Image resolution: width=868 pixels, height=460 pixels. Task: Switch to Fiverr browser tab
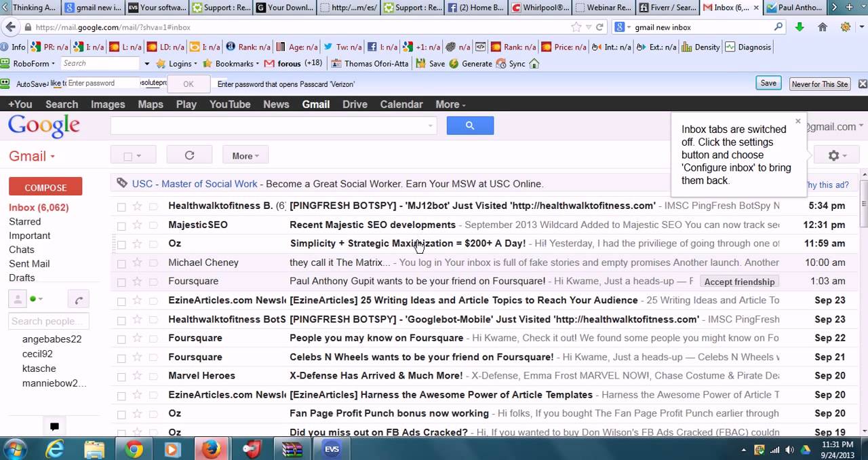click(x=667, y=8)
